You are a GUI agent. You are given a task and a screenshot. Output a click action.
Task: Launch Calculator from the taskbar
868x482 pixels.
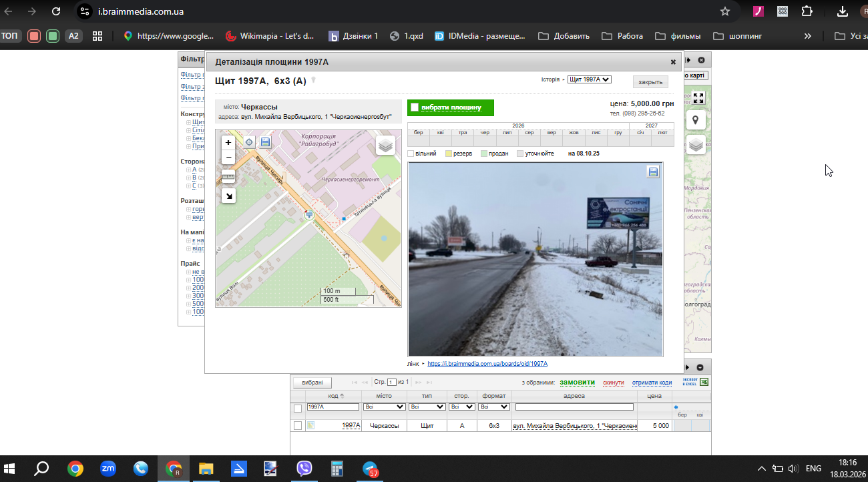tap(337, 469)
